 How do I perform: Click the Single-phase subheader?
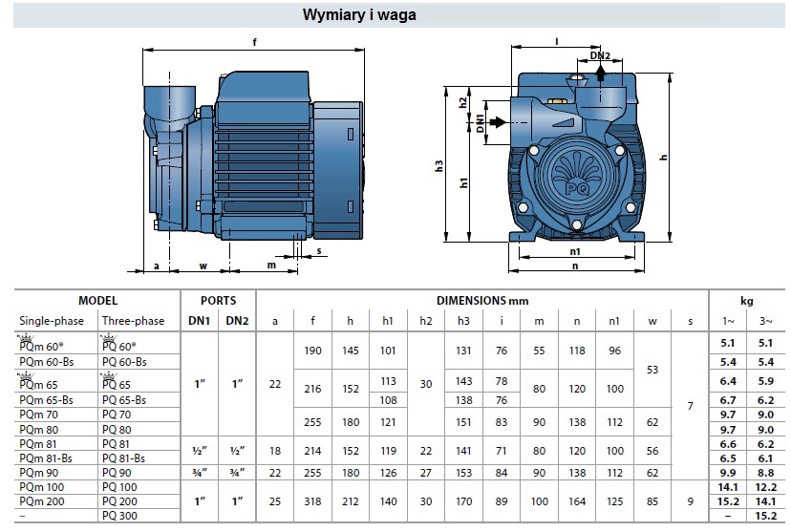51,321
